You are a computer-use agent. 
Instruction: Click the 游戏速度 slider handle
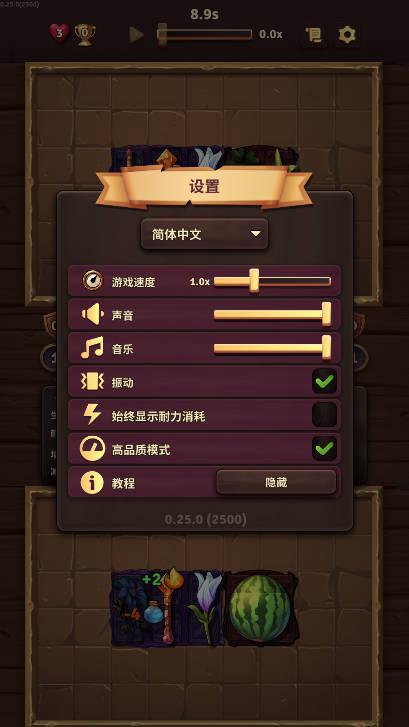pyautogui.click(x=254, y=281)
